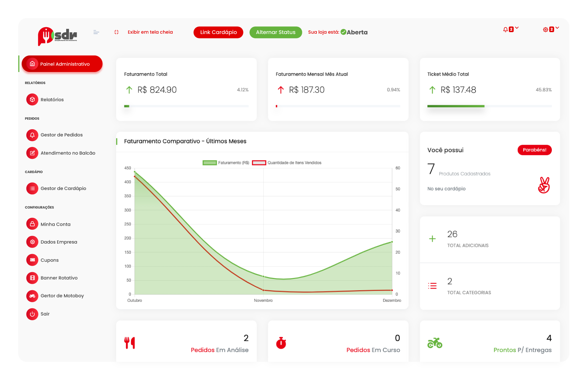Viewport: 588px width, 380px height.
Task: Click the Gestor de Pedidos bell icon
Action: 32,135
